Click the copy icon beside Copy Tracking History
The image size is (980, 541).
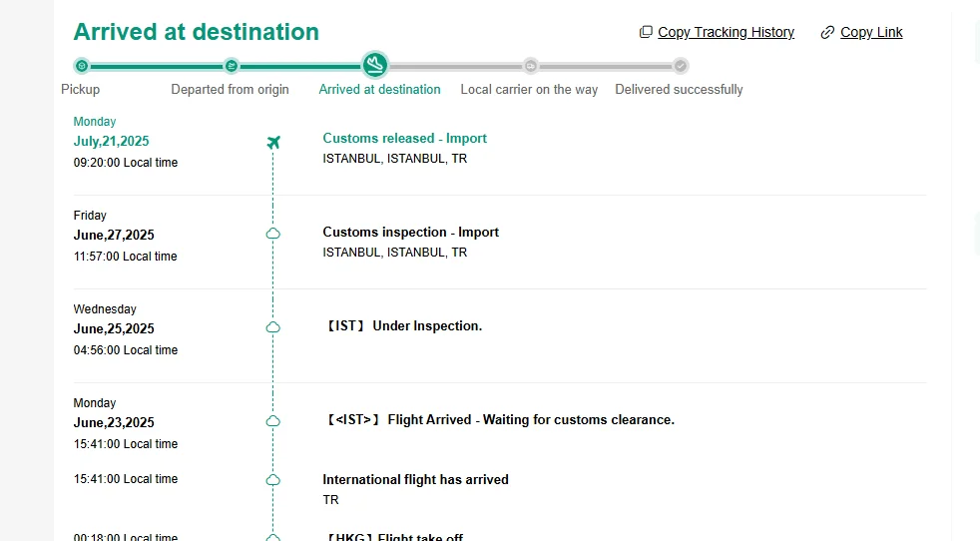click(646, 32)
